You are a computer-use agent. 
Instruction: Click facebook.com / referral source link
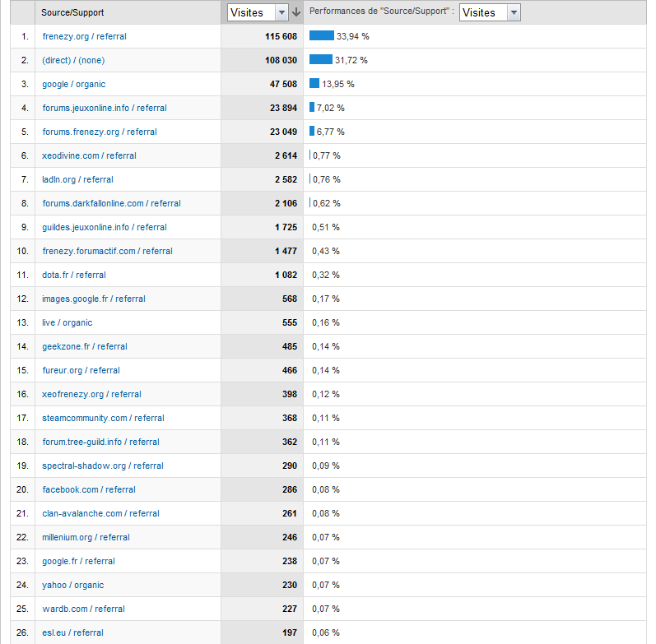pyautogui.click(x=88, y=489)
